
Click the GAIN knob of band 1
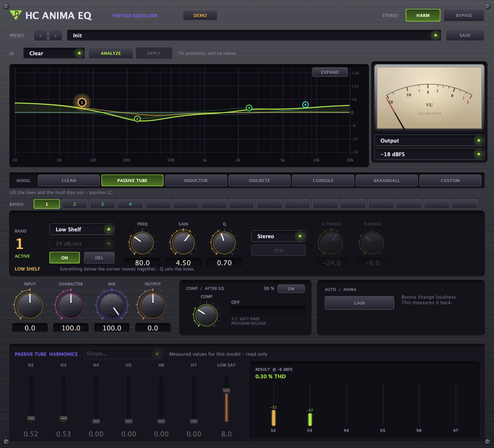(x=183, y=243)
